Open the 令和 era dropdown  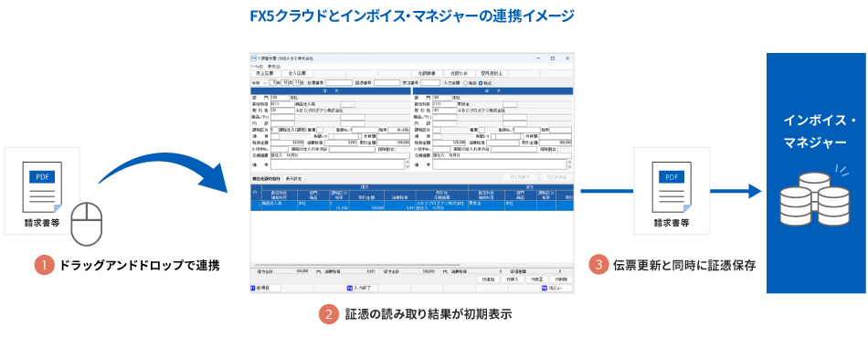click(259, 83)
